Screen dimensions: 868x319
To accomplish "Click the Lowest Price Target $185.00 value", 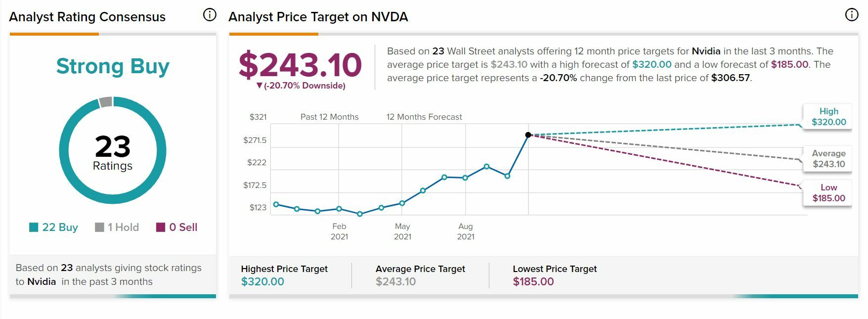I will coord(533,281).
